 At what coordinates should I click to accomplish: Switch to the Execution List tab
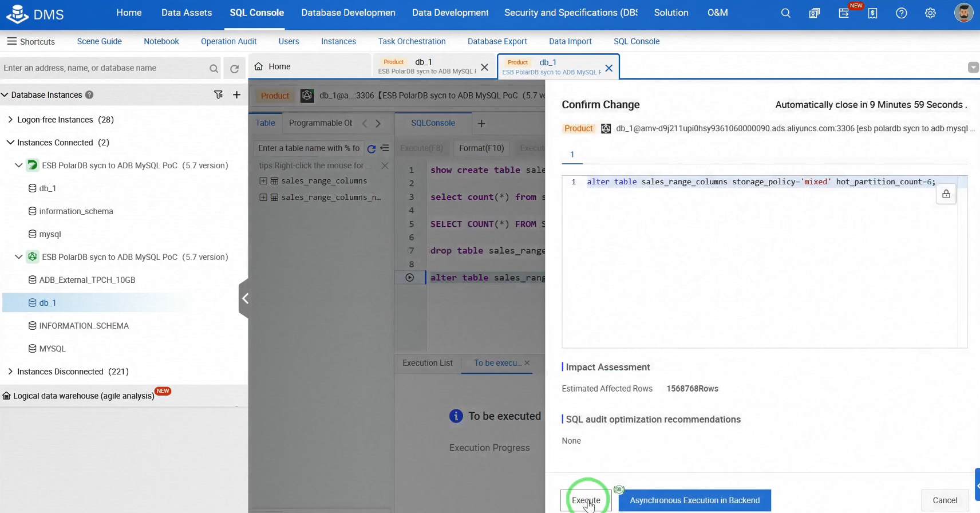428,363
